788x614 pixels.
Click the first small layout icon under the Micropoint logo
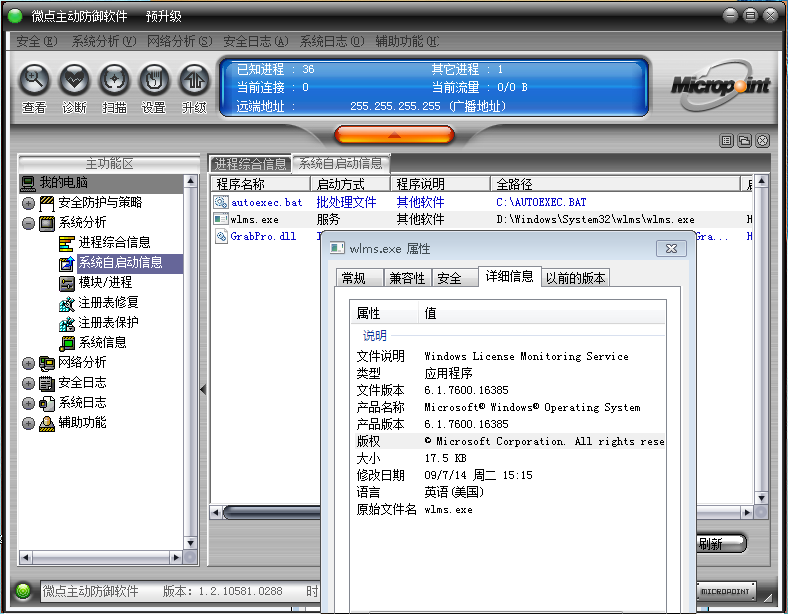coord(726,141)
